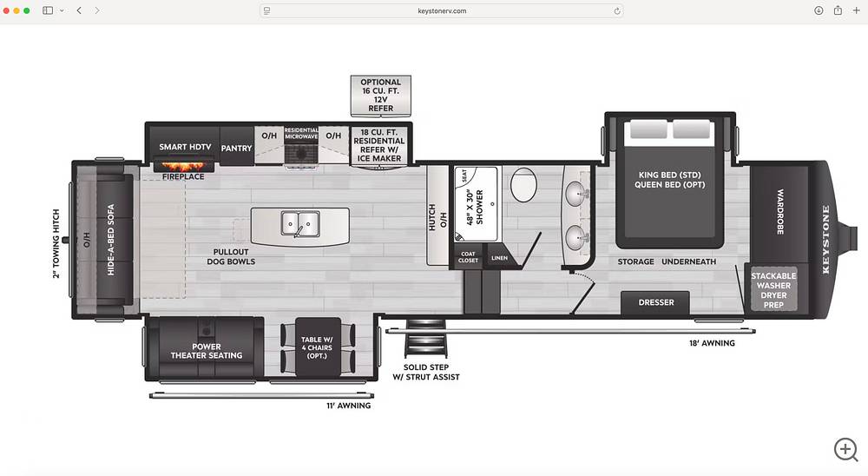Go back to the previous page
Screen dimensions: 868x476
coord(79,10)
